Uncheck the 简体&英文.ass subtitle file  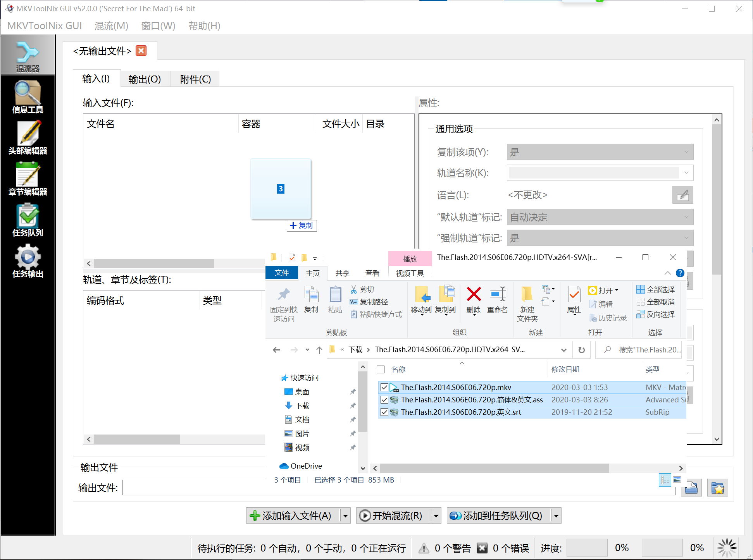[x=384, y=400]
